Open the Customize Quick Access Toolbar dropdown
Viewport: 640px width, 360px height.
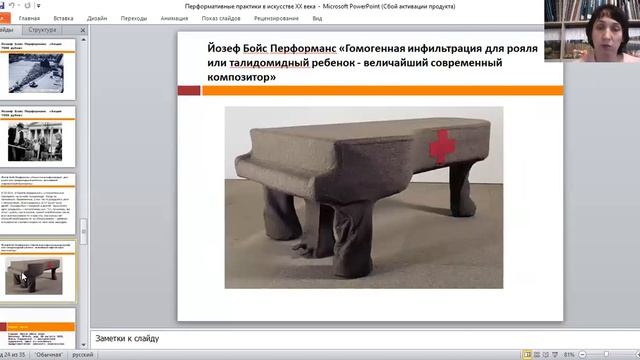point(38,6)
